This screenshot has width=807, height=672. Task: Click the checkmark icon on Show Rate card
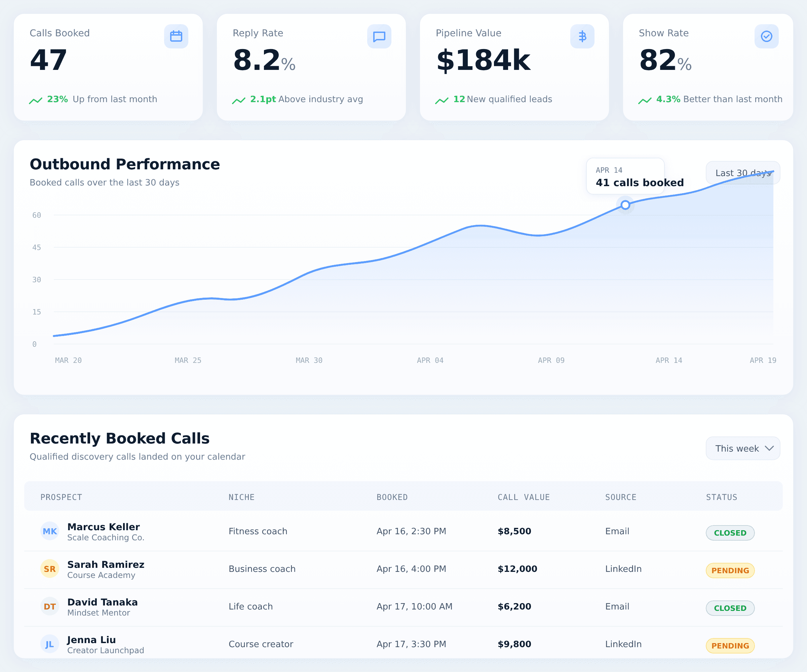click(x=766, y=36)
